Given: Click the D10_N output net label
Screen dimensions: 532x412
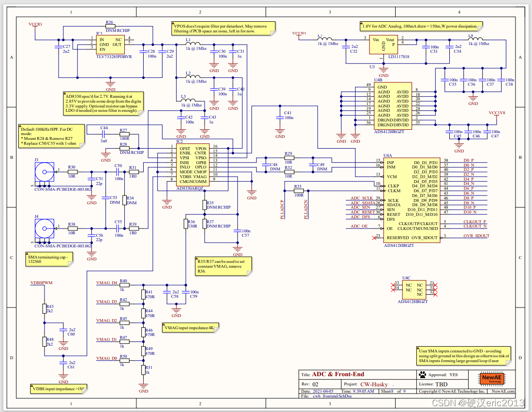Looking at the screenshot, I should coord(470,212).
